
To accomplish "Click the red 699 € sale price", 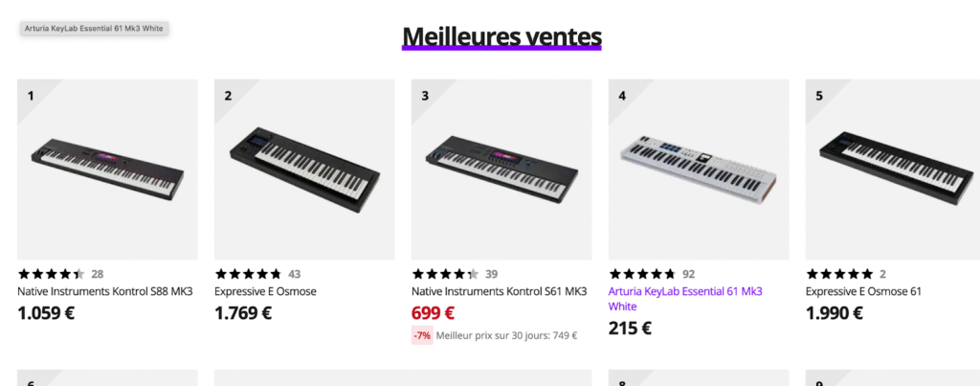I will 433,312.
